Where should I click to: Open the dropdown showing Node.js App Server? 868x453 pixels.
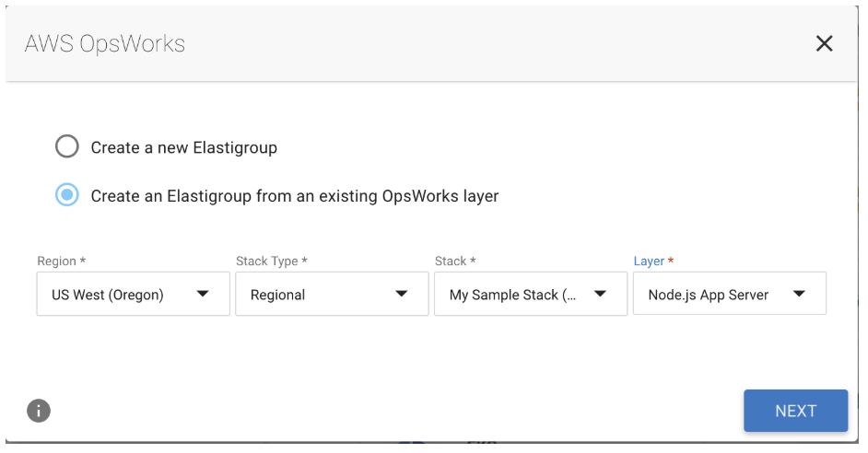tap(710, 295)
